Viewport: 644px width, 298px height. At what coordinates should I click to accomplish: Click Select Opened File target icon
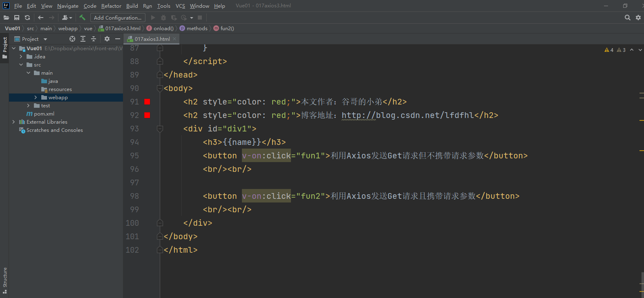tap(72, 39)
